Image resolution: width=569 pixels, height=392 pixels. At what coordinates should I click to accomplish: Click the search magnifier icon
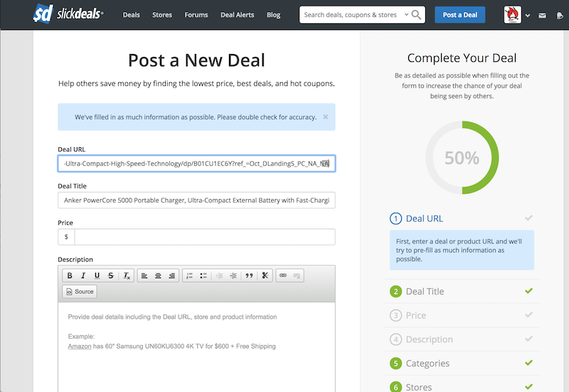click(x=417, y=15)
